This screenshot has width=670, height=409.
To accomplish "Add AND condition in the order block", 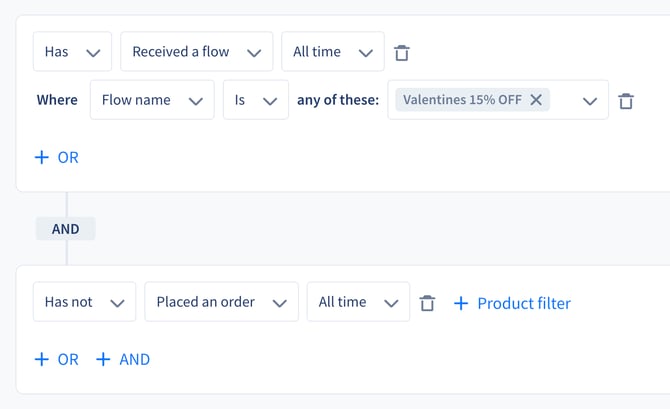I will point(123,359).
